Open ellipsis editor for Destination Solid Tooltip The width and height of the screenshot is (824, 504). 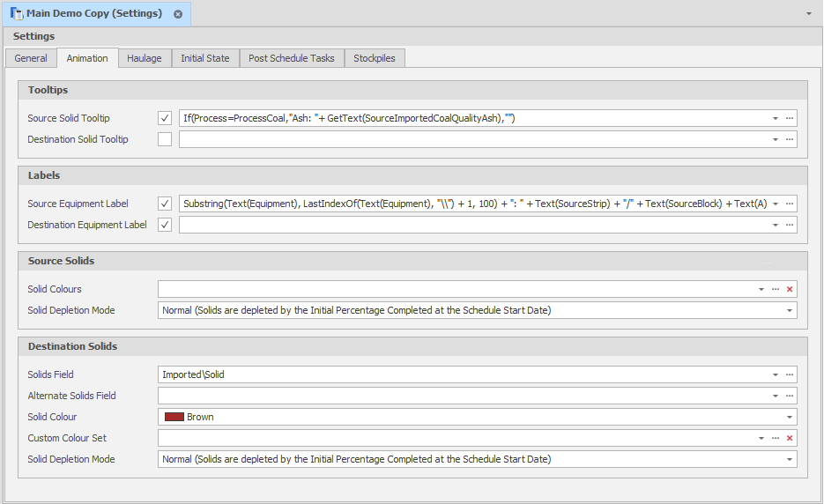click(x=790, y=139)
